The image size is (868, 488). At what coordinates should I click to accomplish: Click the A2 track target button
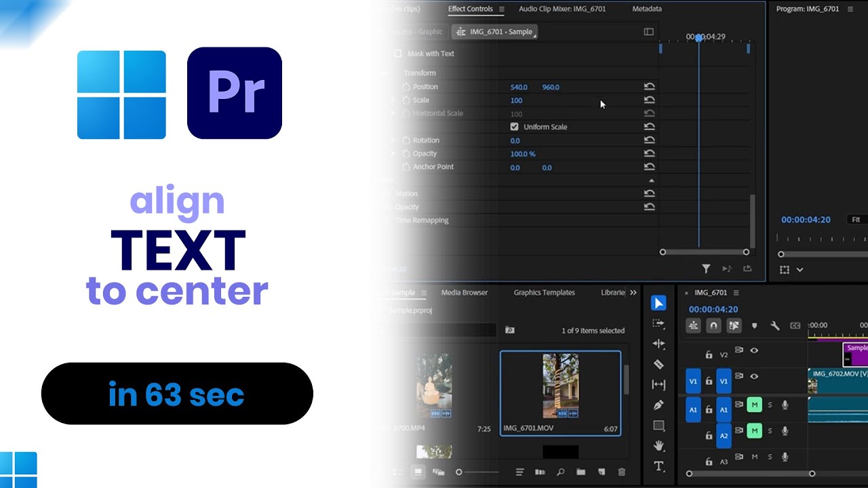pyautogui.click(x=724, y=435)
